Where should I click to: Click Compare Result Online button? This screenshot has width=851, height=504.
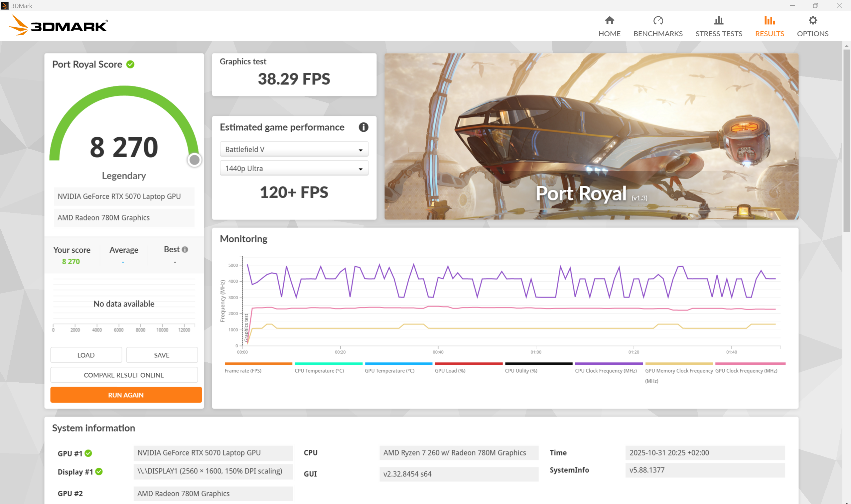124,375
